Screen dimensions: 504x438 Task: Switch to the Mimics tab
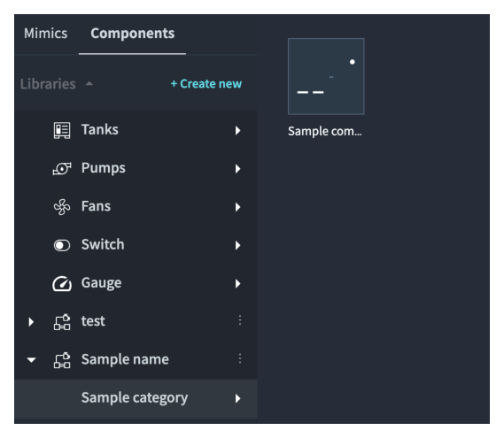pyautogui.click(x=46, y=34)
